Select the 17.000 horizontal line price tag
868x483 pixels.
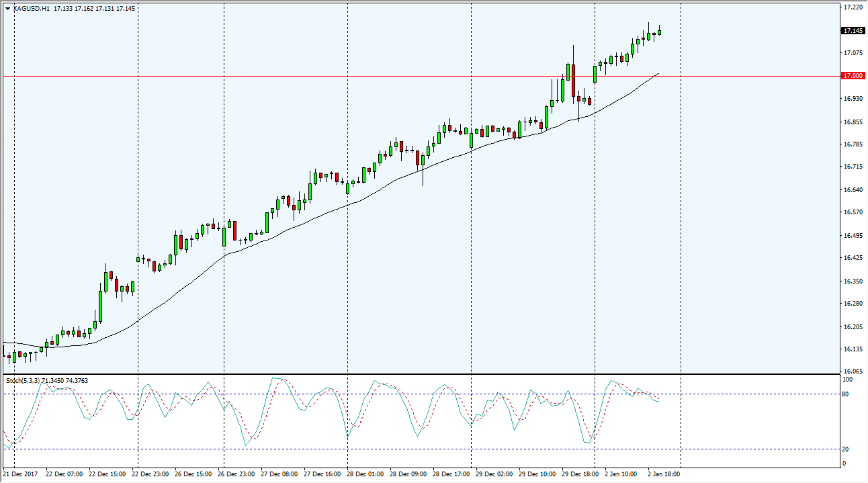pos(853,76)
